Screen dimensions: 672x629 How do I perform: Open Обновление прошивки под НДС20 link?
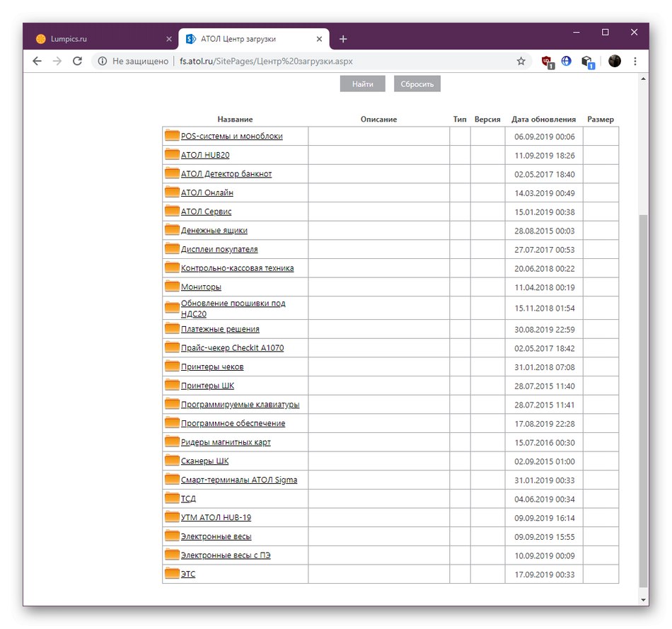pos(233,308)
